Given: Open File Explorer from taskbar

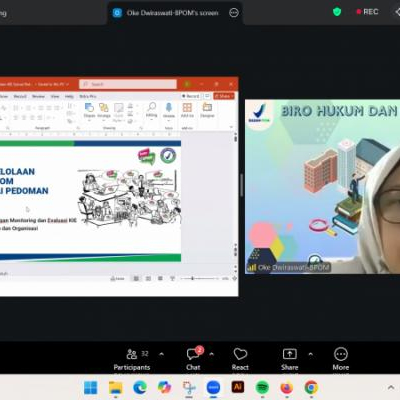Looking at the screenshot, I should coord(116,388).
